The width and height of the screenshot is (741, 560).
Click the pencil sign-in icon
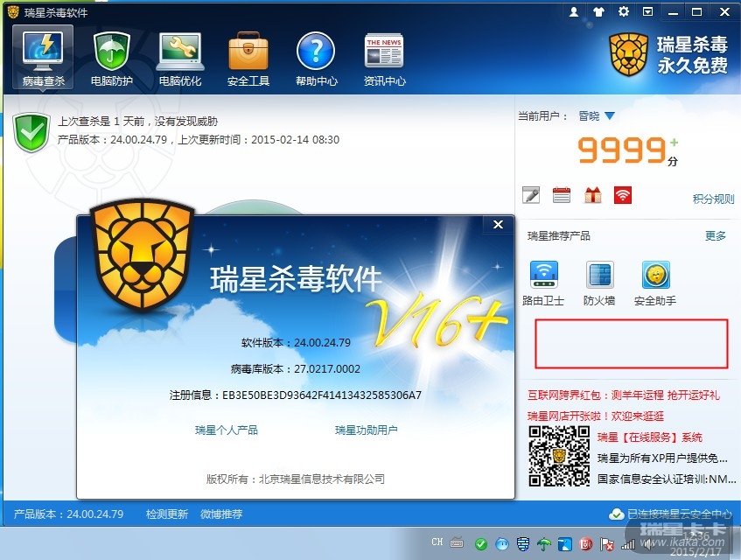point(531,195)
